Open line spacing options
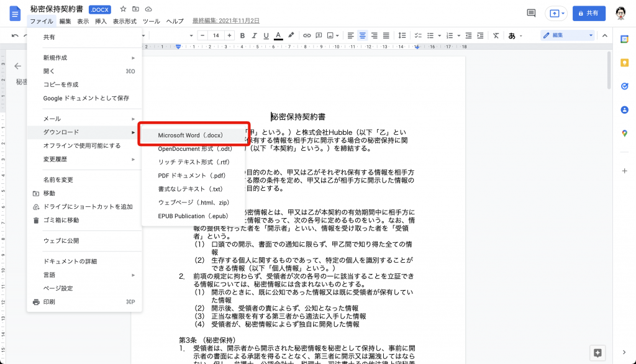The image size is (636, 364). coord(402,35)
